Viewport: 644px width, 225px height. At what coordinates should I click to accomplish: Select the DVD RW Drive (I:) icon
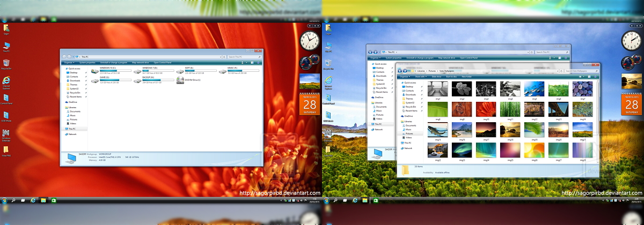tap(180, 80)
